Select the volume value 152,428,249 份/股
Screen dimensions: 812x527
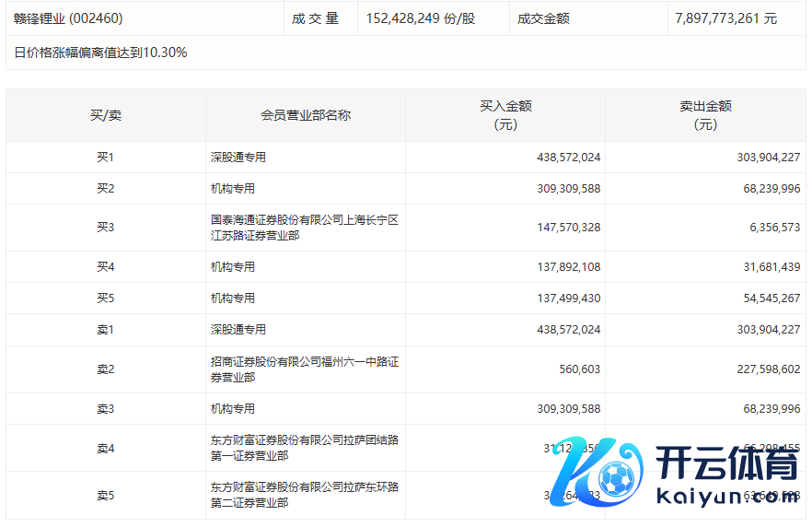click(x=421, y=18)
